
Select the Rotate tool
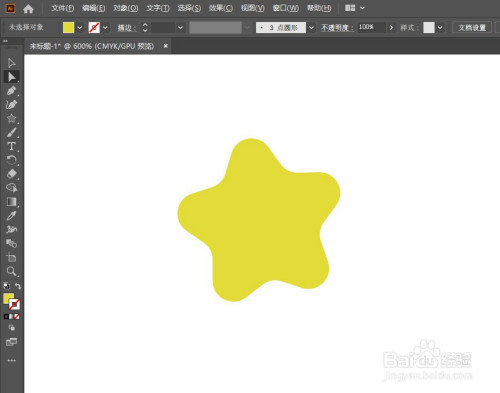tap(11, 160)
